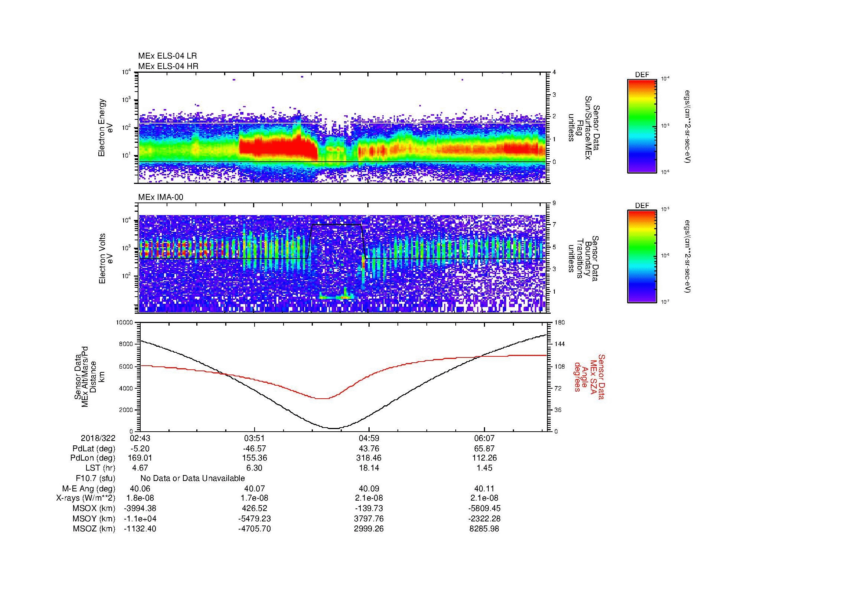This screenshot has height=613, width=868.
Task: Click the time tick label "03:51"
Action: point(255,438)
